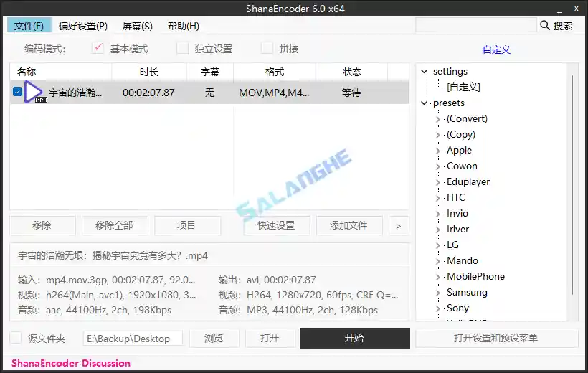Click the full .mp4 file name text
The width and height of the screenshot is (588, 373).
coord(113,255)
